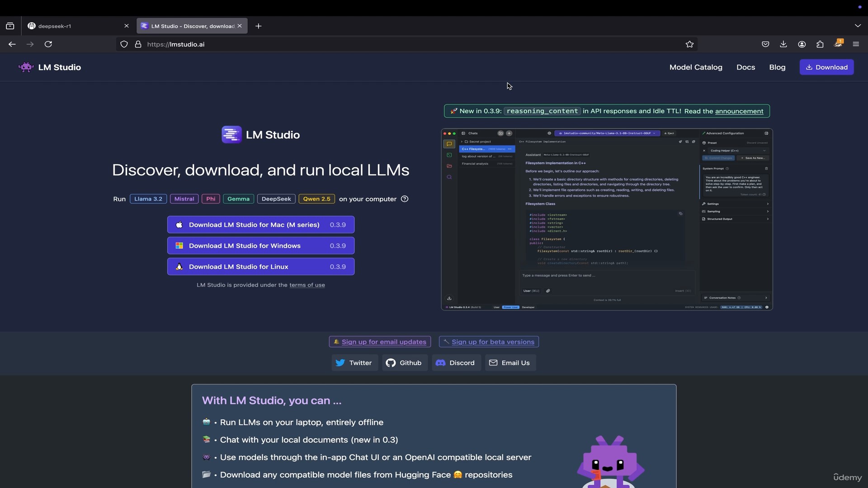Click the purple LM Studio mascot image

pos(610,462)
